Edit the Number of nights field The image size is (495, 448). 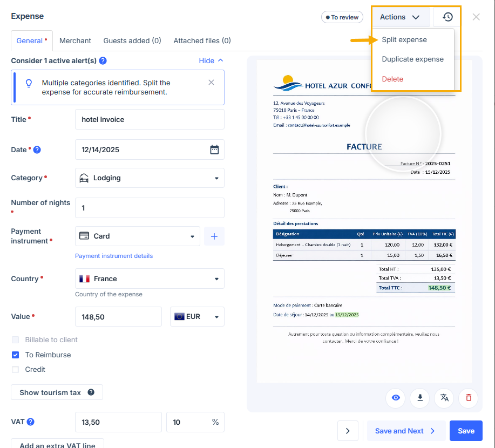[150, 208]
